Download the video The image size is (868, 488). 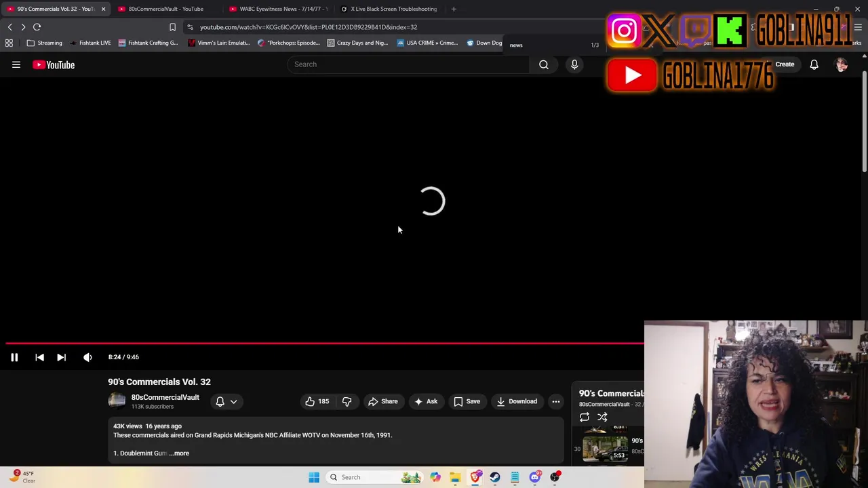tap(517, 401)
